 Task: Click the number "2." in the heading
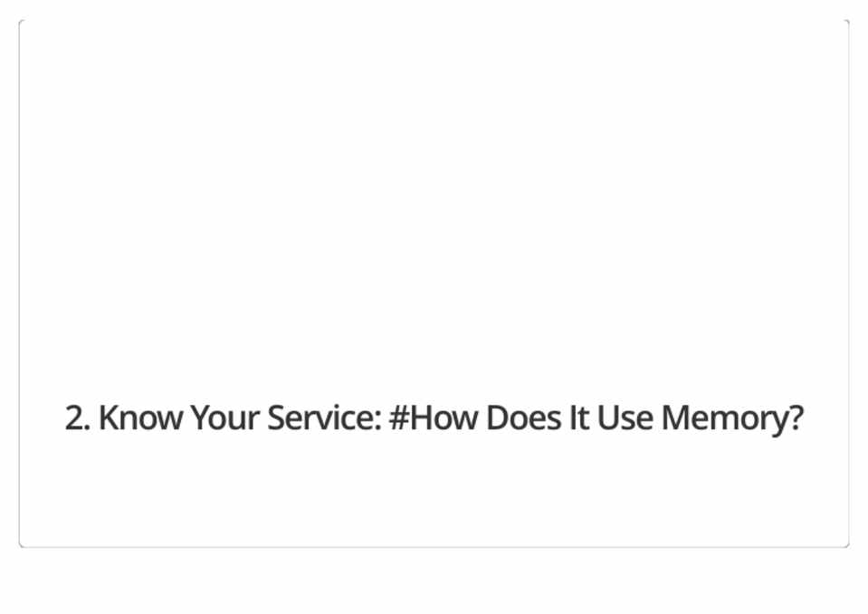tap(76, 418)
